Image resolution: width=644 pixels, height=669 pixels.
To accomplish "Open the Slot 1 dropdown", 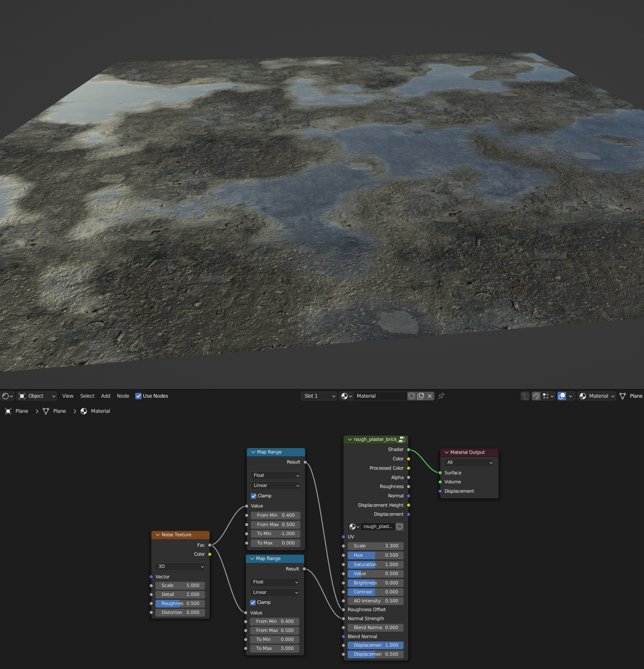I will pos(319,396).
